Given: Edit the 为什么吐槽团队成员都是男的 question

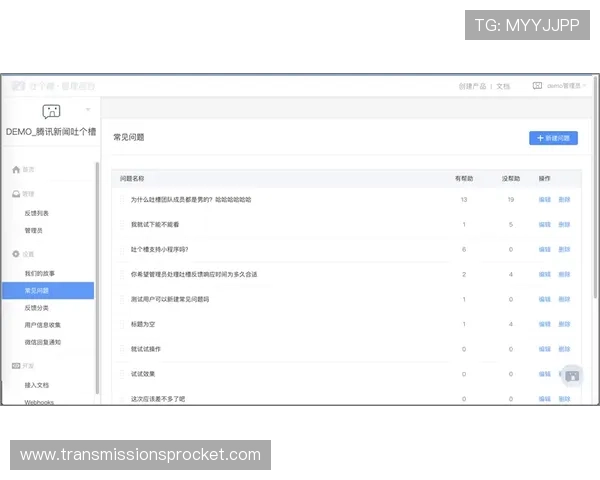Looking at the screenshot, I should pyautogui.click(x=545, y=200).
